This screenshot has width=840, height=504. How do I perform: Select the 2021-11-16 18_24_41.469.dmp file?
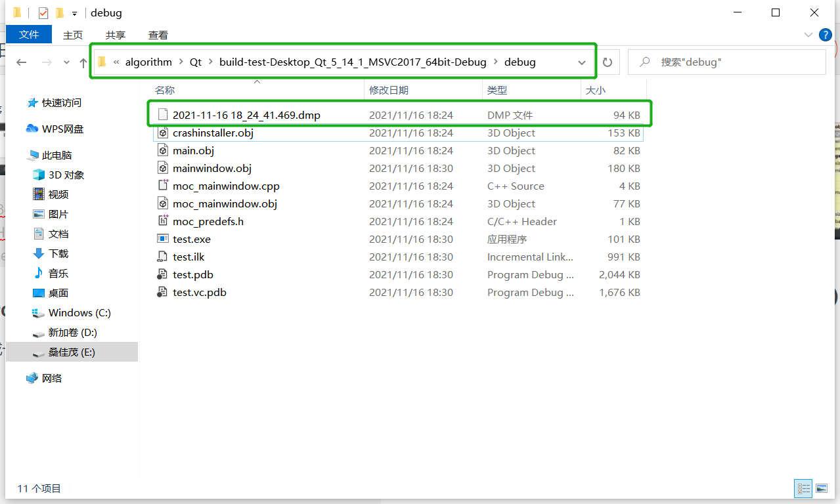pyautogui.click(x=246, y=114)
